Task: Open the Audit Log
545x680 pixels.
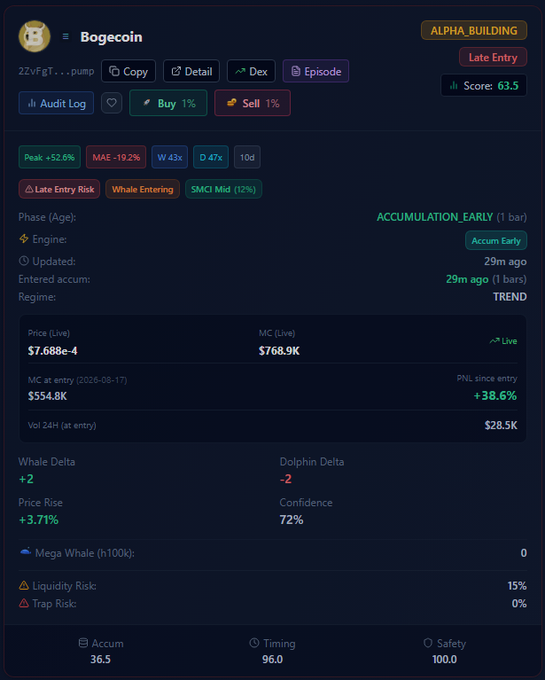Action: point(56,103)
